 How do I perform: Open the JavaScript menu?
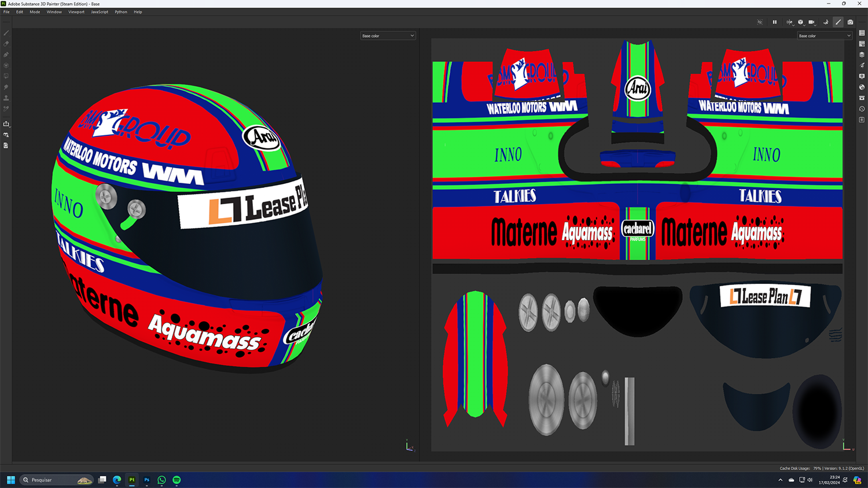coord(100,12)
